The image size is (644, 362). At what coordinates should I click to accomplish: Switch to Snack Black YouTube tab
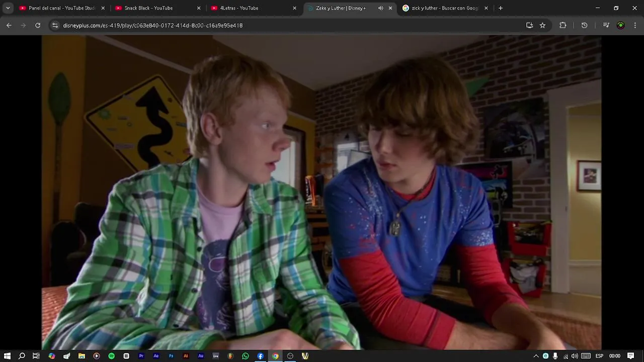(158, 8)
